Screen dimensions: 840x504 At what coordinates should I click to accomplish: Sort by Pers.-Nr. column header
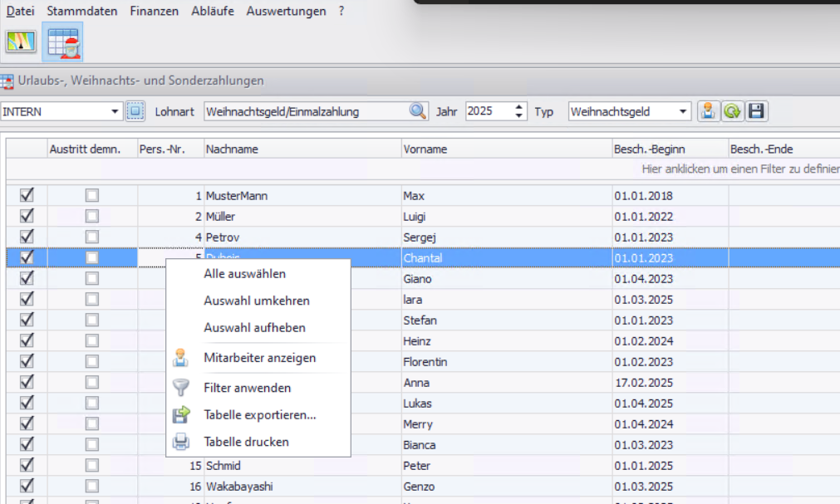point(171,149)
